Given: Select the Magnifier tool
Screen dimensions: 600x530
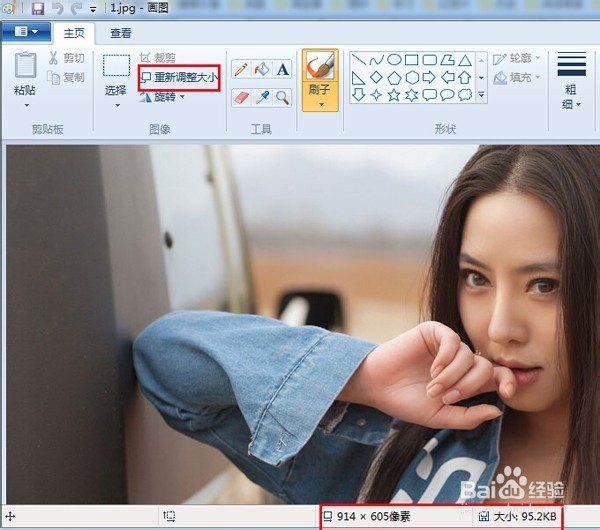Looking at the screenshot, I should [x=282, y=97].
